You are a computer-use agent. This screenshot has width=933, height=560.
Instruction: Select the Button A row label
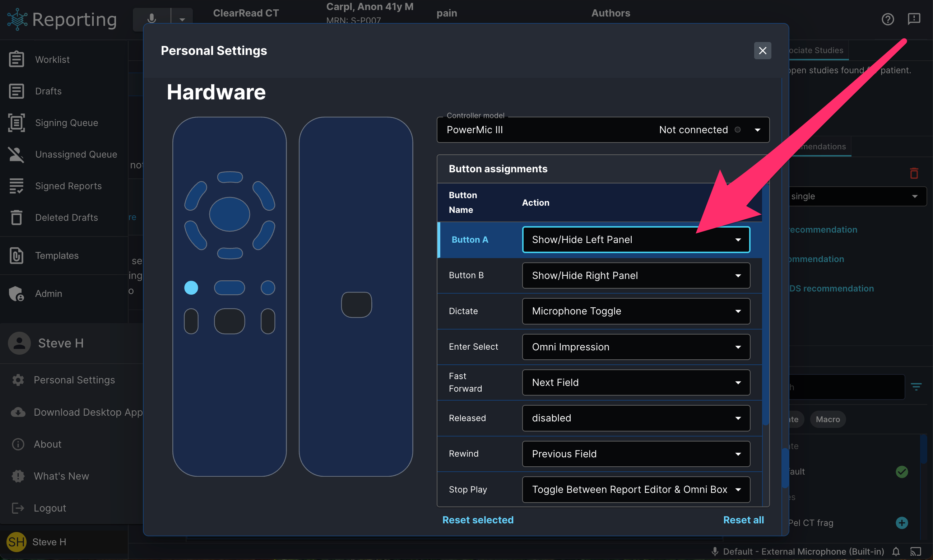[469, 240]
